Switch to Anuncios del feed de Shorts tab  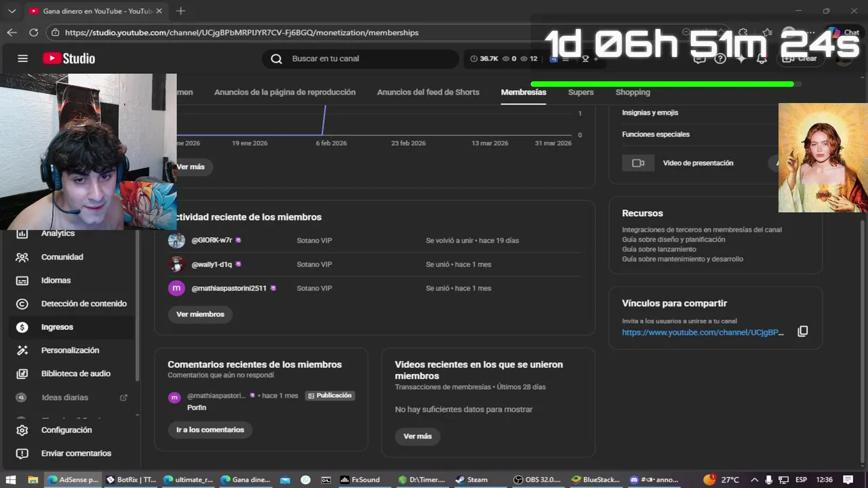[428, 92]
